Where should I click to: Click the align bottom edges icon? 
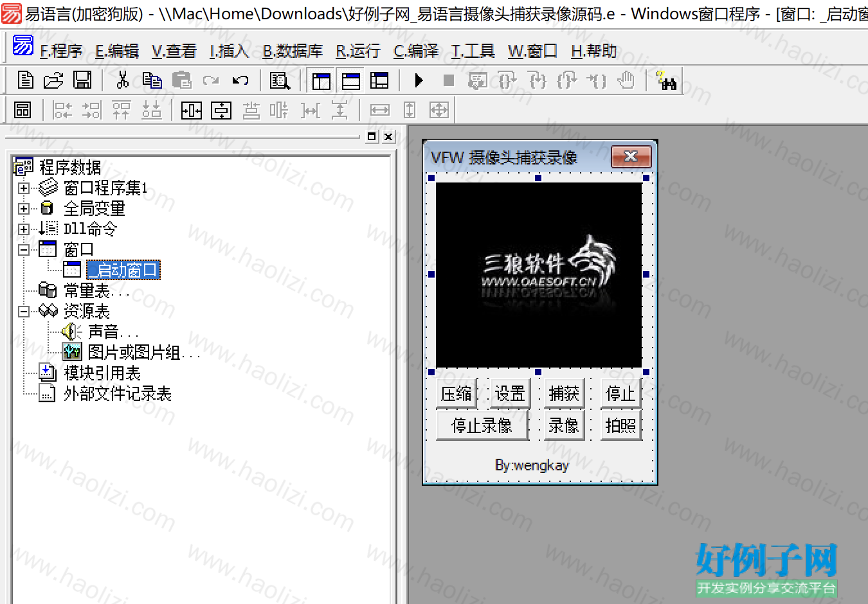coord(152,110)
